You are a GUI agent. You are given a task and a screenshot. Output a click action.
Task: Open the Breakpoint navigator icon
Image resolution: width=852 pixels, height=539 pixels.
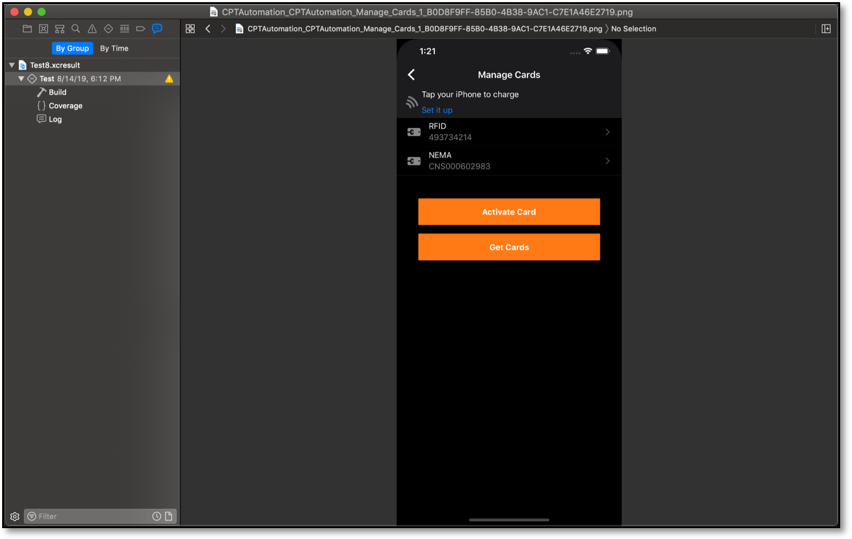[x=141, y=29]
